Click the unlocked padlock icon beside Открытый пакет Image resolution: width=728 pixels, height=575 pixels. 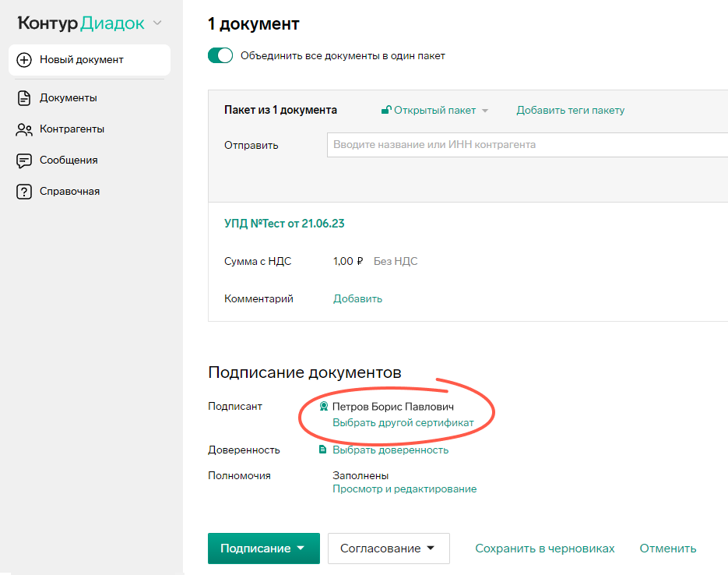tap(386, 110)
